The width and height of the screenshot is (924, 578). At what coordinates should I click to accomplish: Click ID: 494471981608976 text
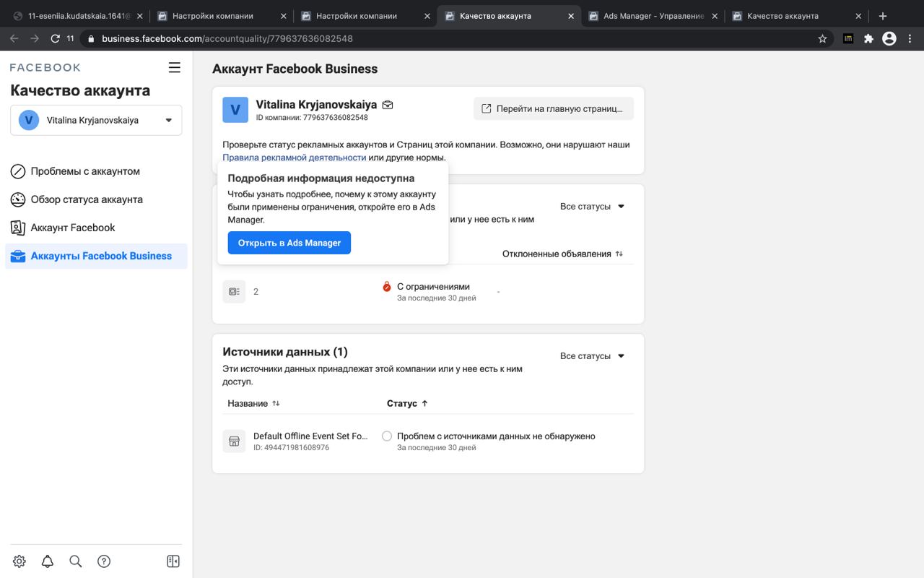[291, 448]
